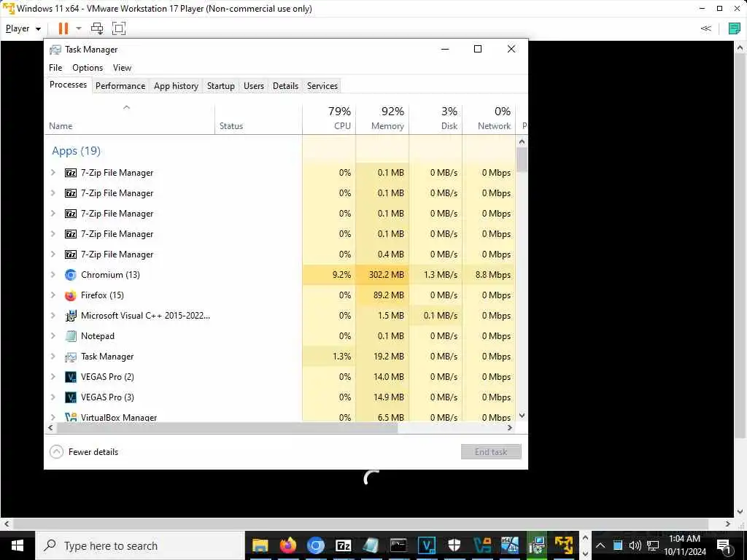Open File menu in Task Manager
Viewport: 747px width, 560px height.
pos(55,68)
